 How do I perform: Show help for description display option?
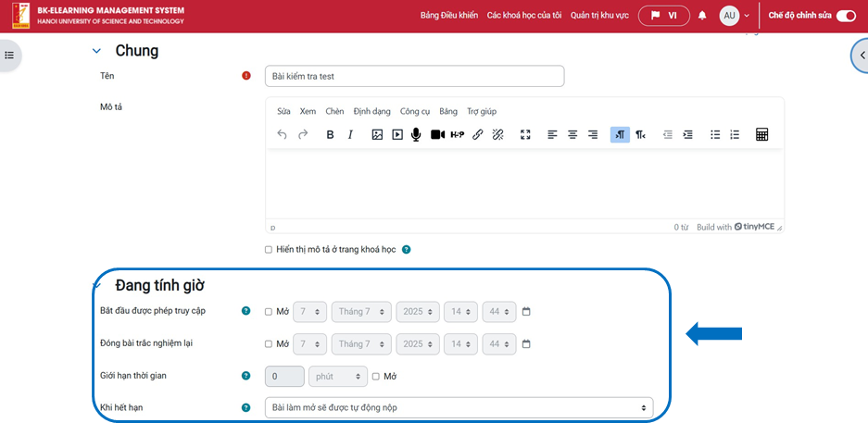tap(406, 249)
